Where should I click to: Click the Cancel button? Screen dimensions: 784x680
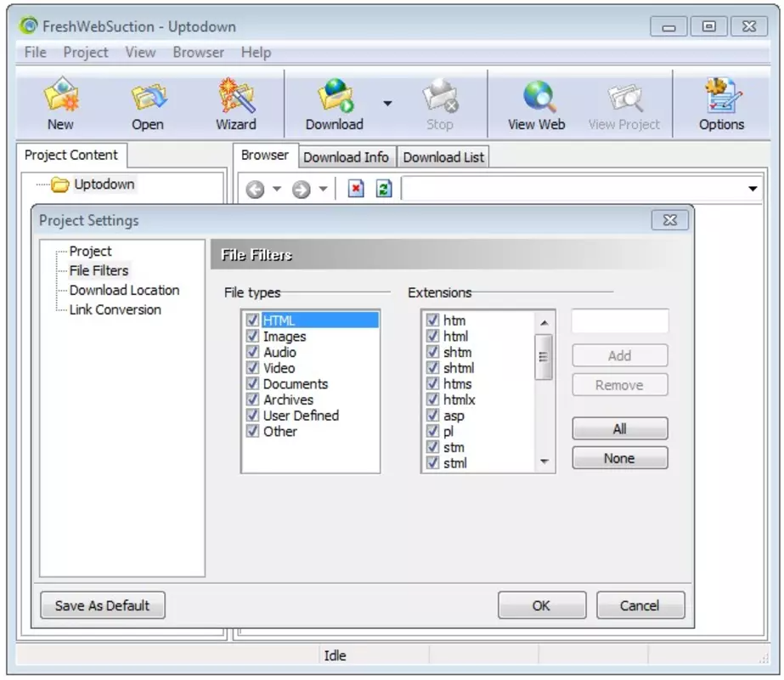pyautogui.click(x=640, y=605)
